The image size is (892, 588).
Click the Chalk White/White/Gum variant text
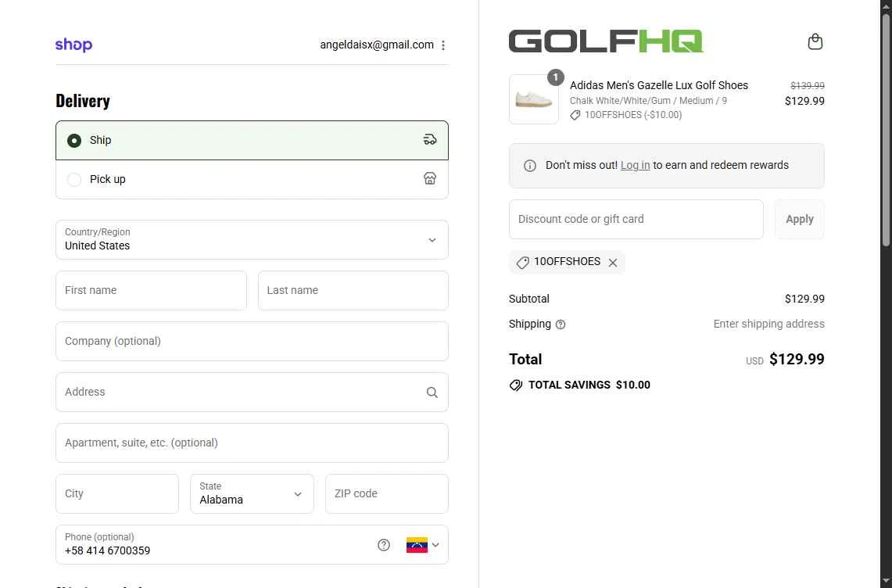pos(648,101)
